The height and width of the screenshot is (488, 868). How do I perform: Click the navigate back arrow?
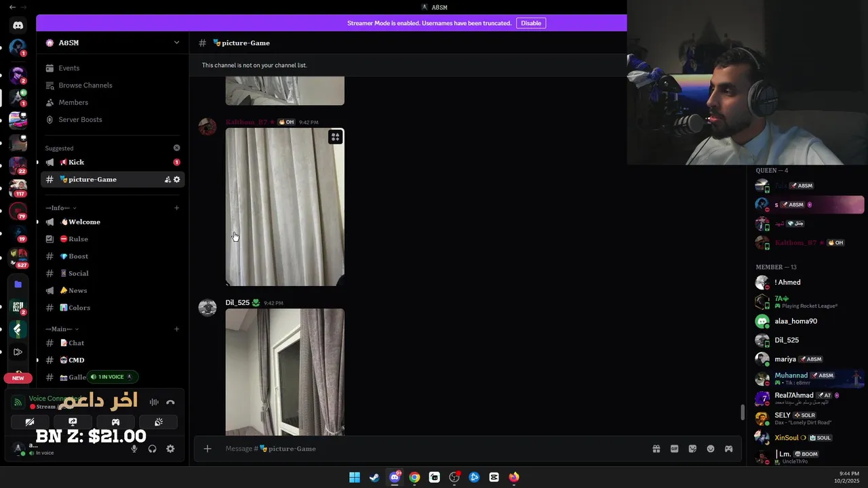(x=12, y=7)
